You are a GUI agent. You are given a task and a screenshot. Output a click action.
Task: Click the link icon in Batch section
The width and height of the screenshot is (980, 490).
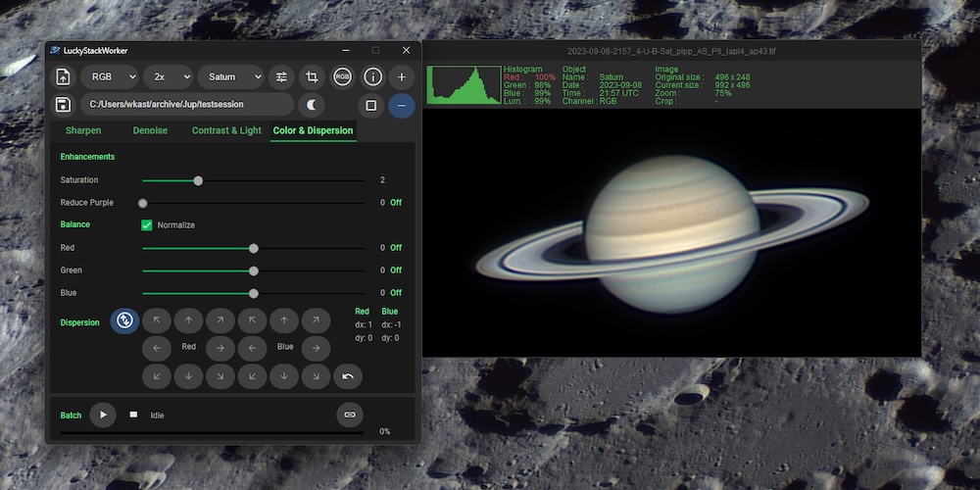[349, 415]
